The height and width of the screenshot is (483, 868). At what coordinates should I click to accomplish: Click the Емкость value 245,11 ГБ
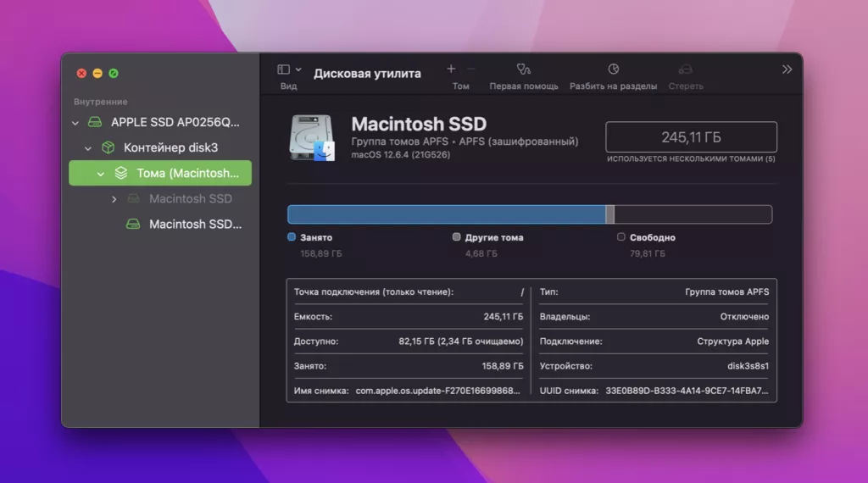point(504,316)
